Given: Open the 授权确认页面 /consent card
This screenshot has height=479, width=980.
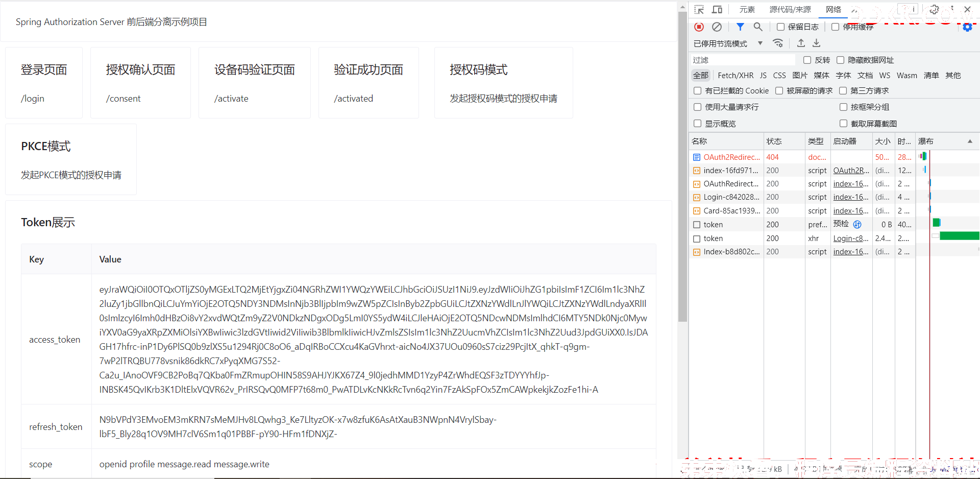Looking at the screenshot, I should coord(140,83).
